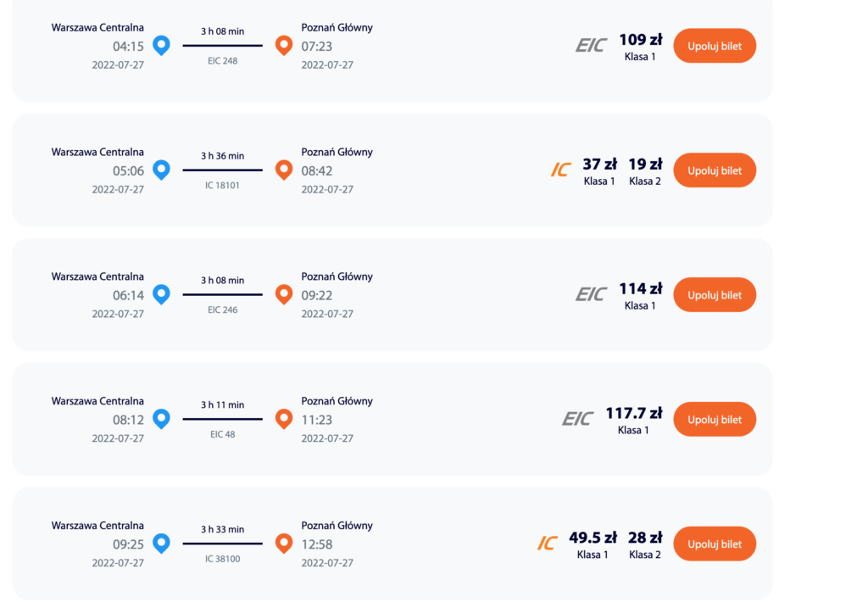Click EIC logo on the 06:14 train
This screenshot has width=868, height=608.
(591, 294)
